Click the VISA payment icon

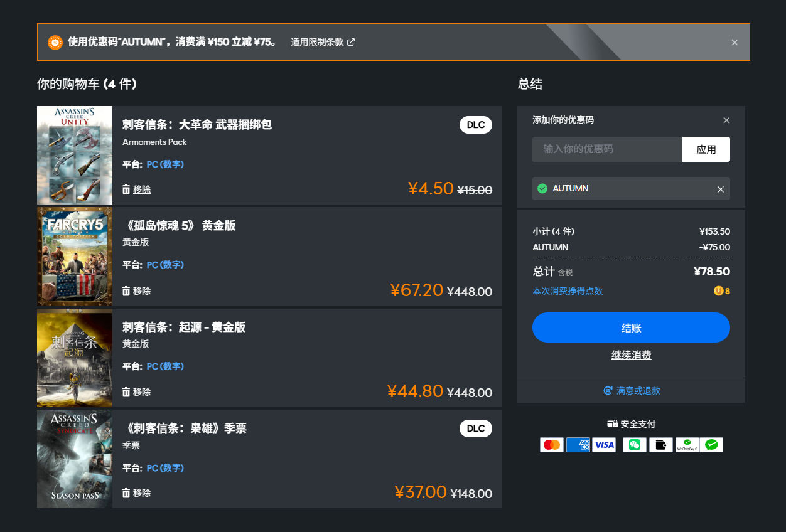604,445
